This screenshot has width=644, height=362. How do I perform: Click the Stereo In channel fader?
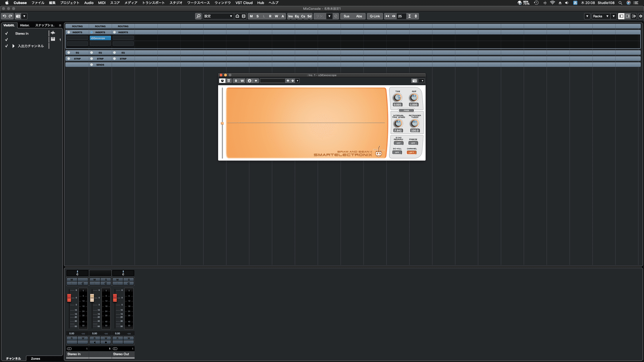click(69, 298)
